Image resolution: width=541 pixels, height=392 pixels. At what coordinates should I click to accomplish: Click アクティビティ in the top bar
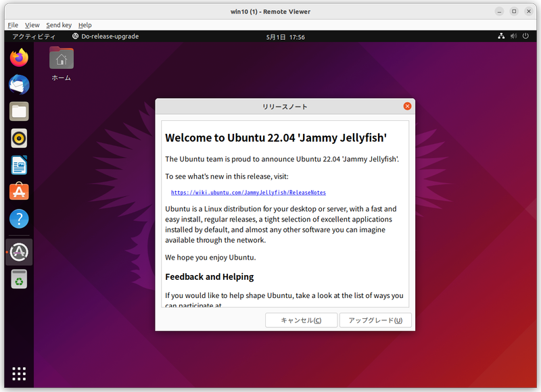click(34, 36)
